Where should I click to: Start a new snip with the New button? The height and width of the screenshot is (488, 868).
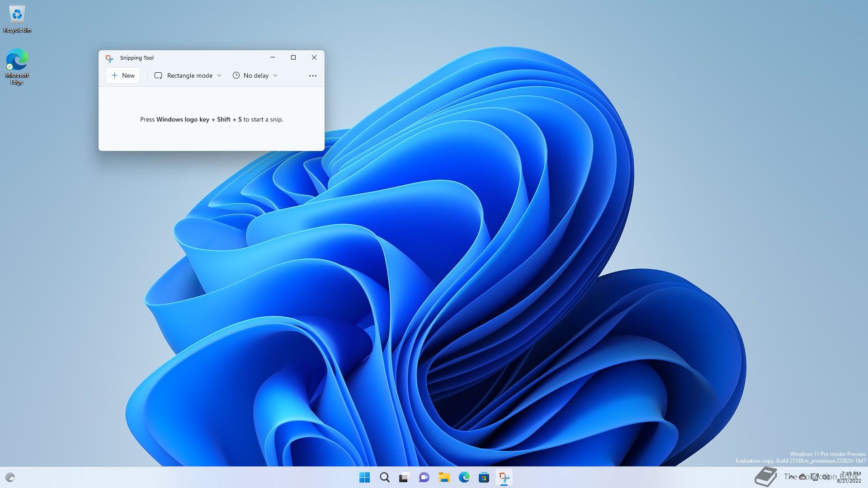123,75
